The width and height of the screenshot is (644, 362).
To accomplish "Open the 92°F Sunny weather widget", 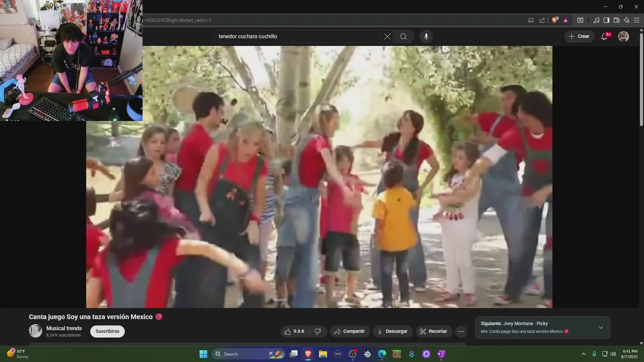I will tap(18, 354).
